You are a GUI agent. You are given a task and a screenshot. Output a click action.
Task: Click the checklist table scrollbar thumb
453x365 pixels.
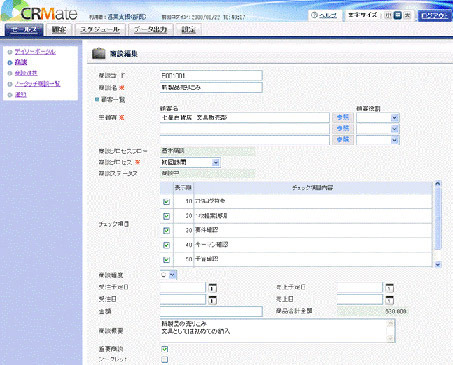438,218
